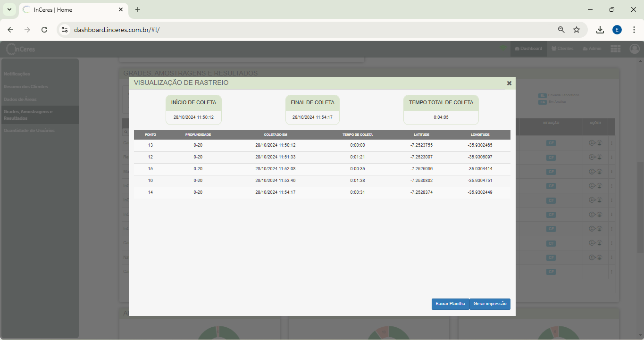
Task: Click the person-arrow icon in the 'Re' row
Action: pos(592,158)
